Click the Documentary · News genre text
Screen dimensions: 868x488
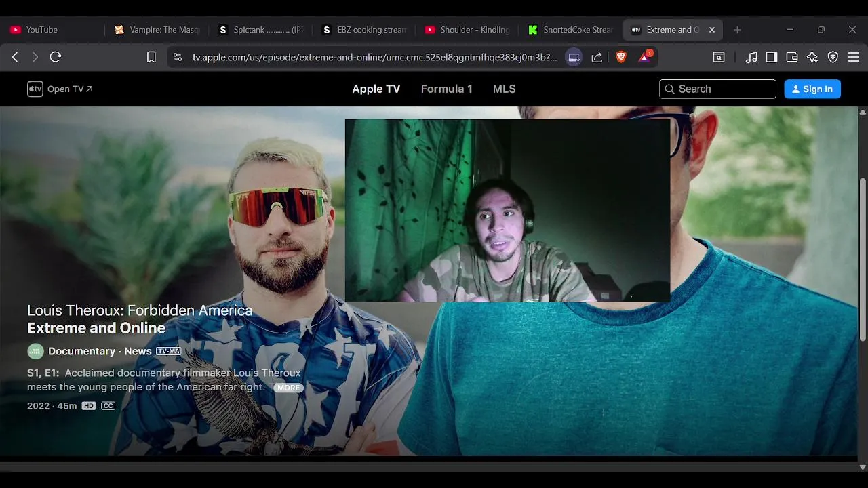[100, 351]
